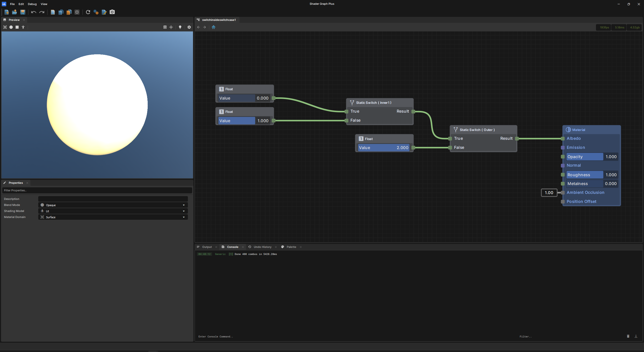This screenshot has width=644, height=352.
Task: Select the model preview cube icon
Action: pos(5,27)
